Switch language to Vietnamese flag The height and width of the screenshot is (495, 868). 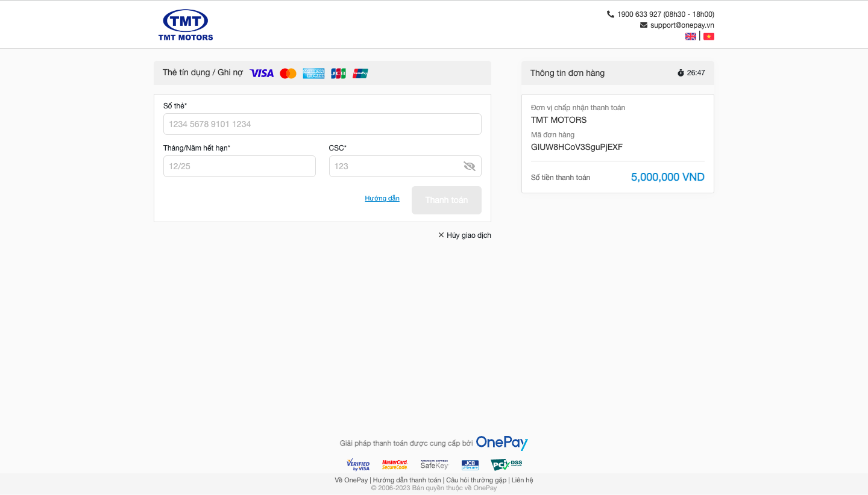click(x=709, y=36)
